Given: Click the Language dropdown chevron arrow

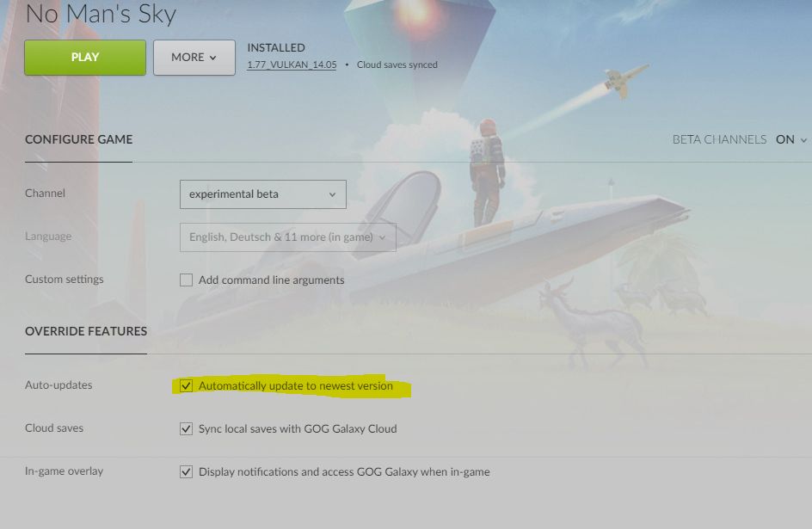Looking at the screenshot, I should [x=382, y=237].
